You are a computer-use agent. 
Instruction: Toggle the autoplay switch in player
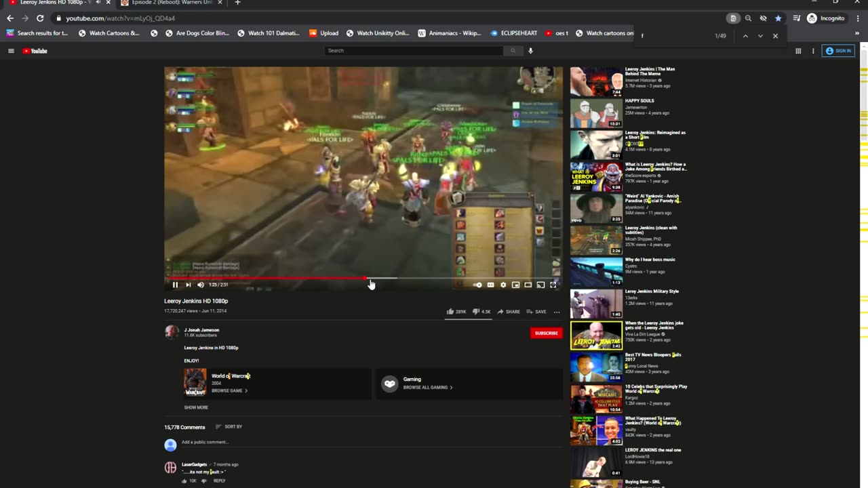(x=477, y=285)
